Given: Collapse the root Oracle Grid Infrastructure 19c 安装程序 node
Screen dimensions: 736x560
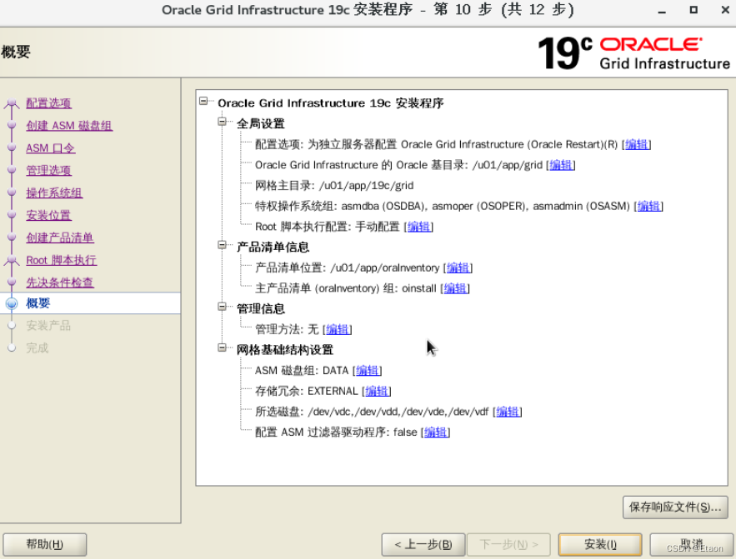Looking at the screenshot, I should click(x=203, y=102).
